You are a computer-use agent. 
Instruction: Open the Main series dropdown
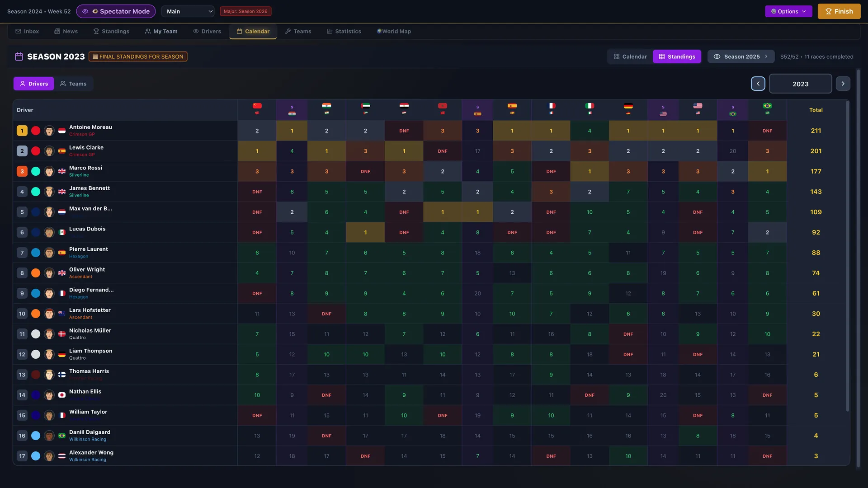tap(188, 11)
